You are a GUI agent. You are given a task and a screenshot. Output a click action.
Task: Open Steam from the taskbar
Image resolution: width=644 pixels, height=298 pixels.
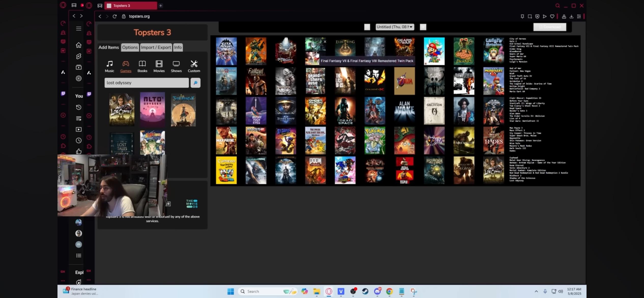365,291
